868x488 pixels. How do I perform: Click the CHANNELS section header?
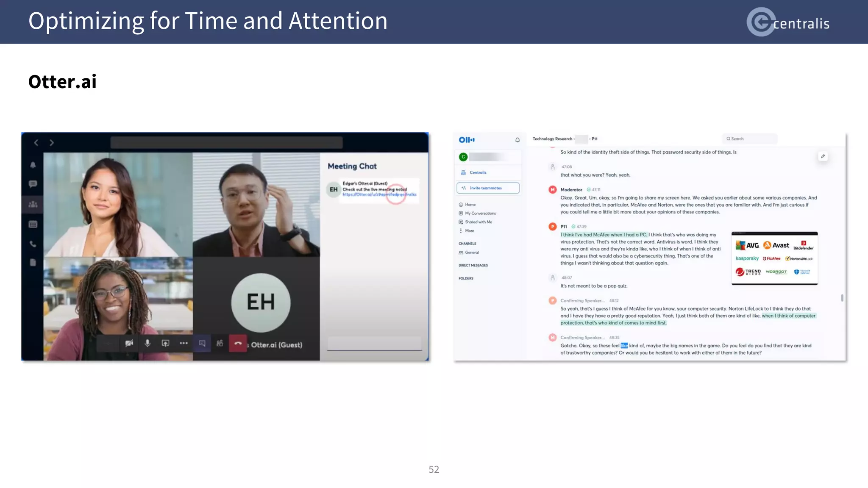pyautogui.click(x=467, y=244)
